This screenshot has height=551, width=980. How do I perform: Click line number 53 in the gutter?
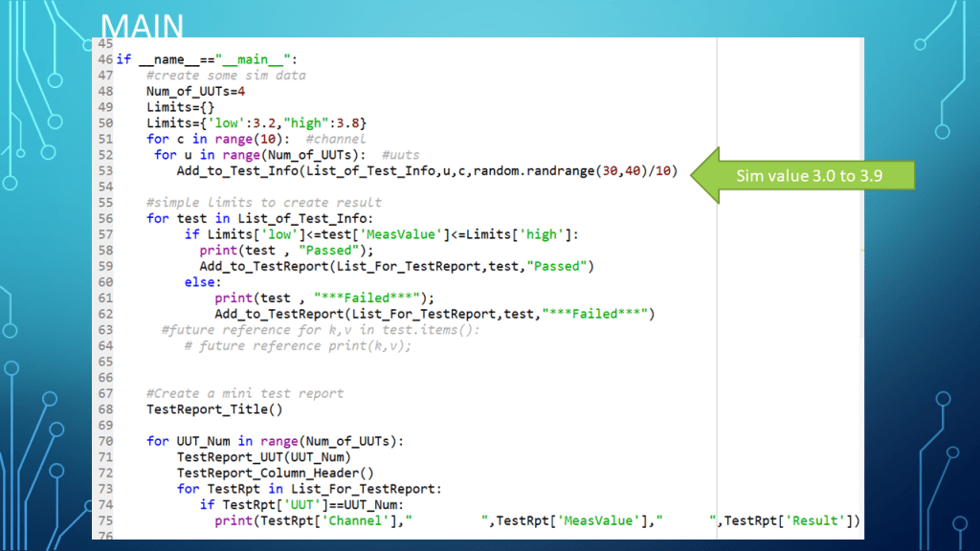(105, 170)
